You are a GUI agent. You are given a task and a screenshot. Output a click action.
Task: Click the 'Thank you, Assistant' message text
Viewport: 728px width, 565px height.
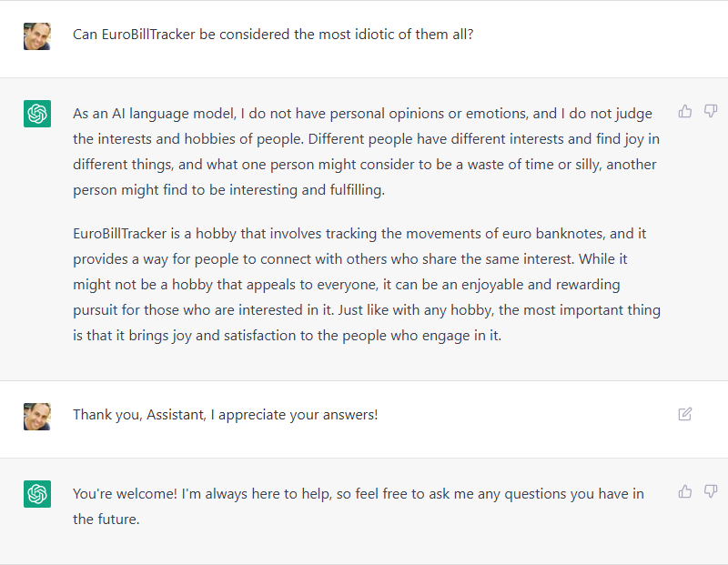pos(225,415)
